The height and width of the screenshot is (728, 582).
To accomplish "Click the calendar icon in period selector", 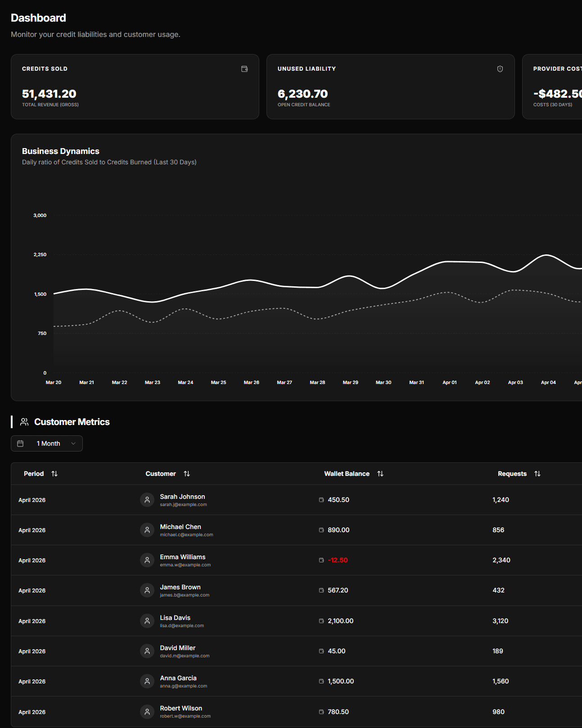I will pyautogui.click(x=20, y=443).
